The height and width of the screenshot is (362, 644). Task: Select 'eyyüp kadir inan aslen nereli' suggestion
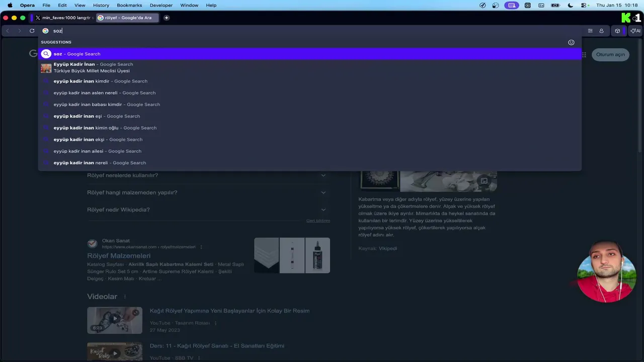coord(310,93)
